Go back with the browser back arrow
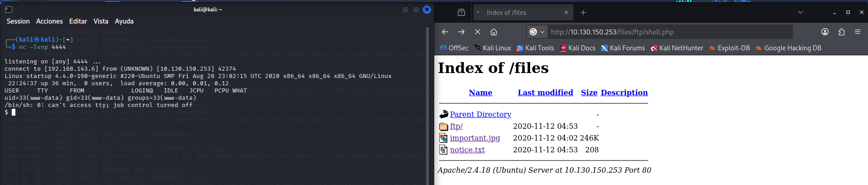 (x=445, y=32)
